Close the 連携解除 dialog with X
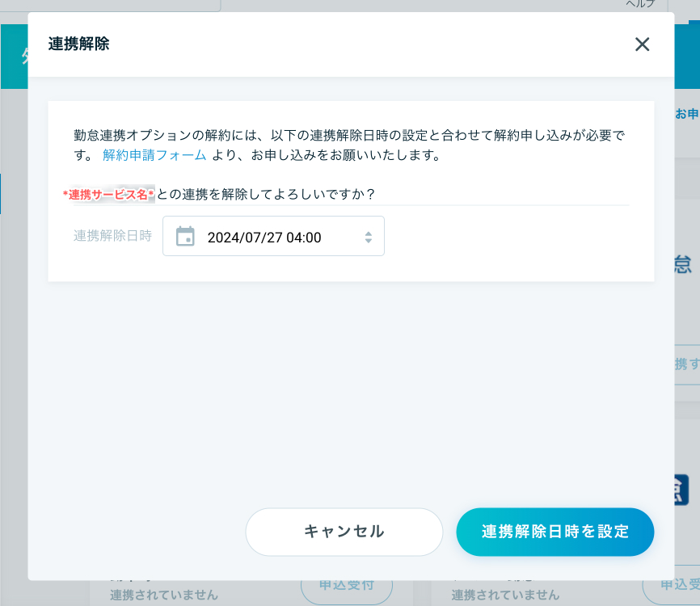This screenshot has height=606, width=700. click(642, 44)
